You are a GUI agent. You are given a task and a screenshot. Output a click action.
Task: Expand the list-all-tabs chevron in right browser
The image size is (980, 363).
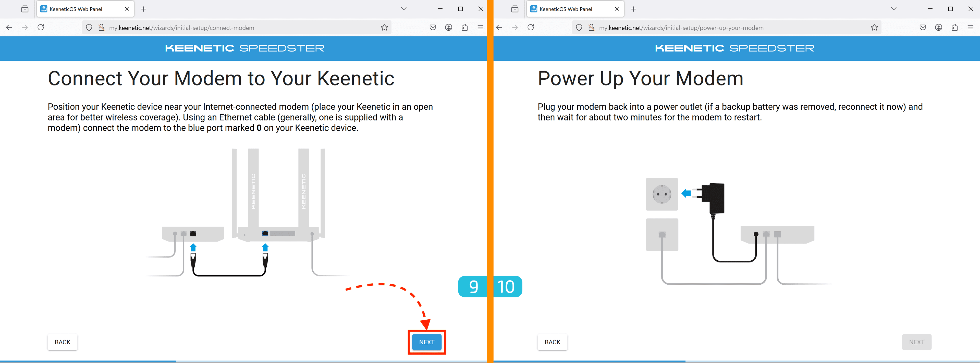893,9
